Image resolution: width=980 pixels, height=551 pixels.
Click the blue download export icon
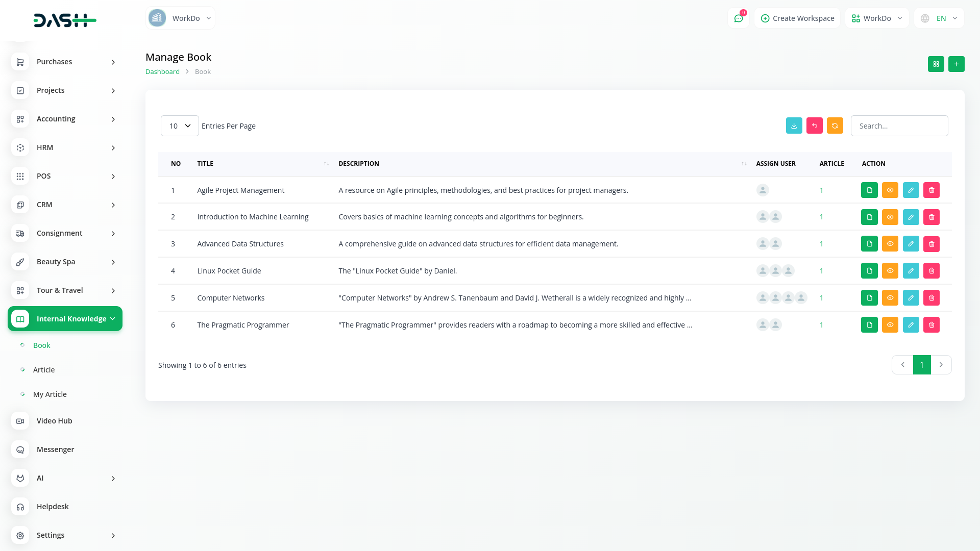[x=794, y=126]
